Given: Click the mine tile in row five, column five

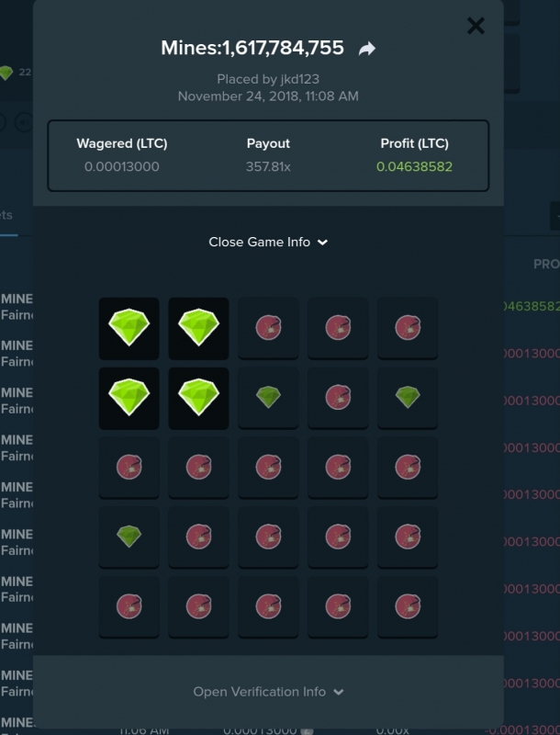Looking at the screenshot, I should pos(408,607).
